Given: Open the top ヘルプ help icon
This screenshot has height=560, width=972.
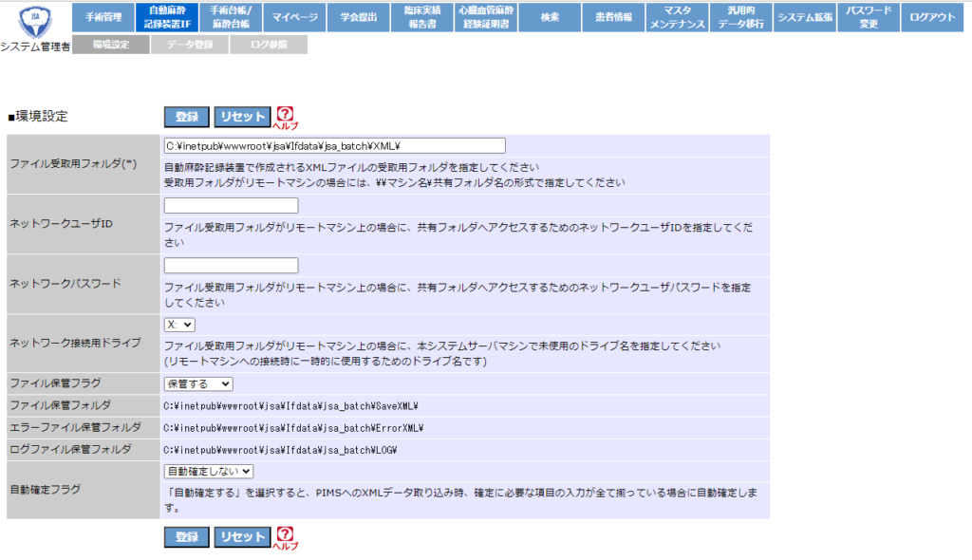Looking at the screenshot, I should point(285,117).
